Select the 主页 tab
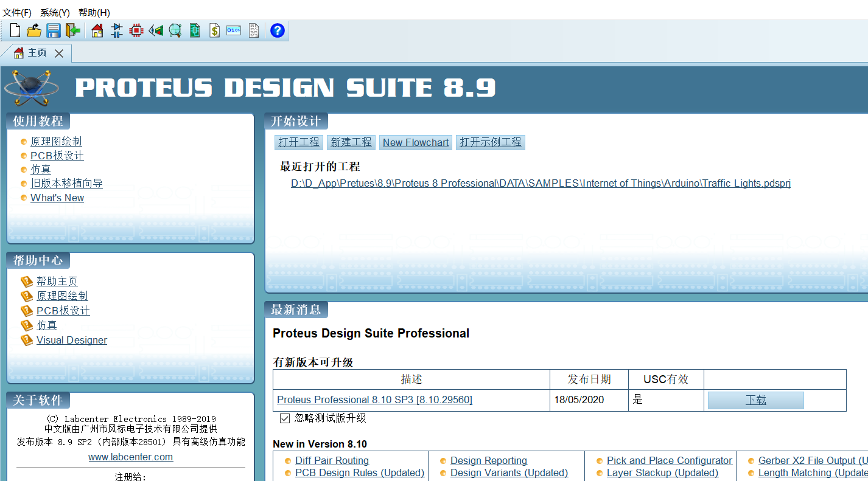Image resolution: width=868 pixels, height=481 pixels. 37,53
